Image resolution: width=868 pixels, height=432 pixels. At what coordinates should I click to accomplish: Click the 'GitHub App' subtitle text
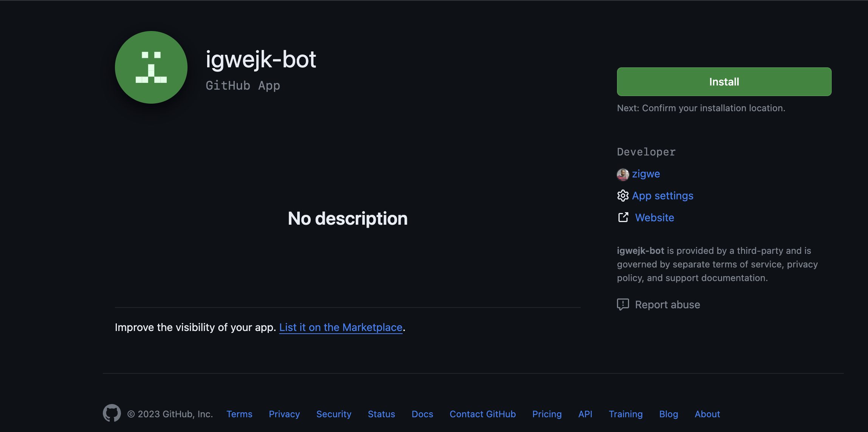pos(243,85)
